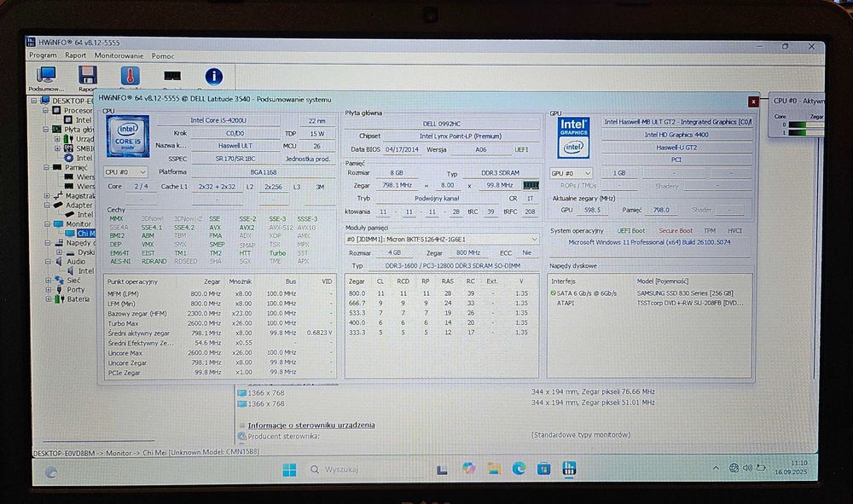Select the SMBIOS tree node icon
The width and height of the screenshot is (853, 504).
pos(68,148)
